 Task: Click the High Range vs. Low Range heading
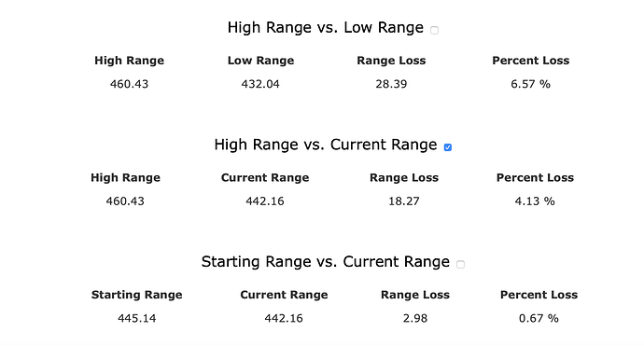pos(326,27)
